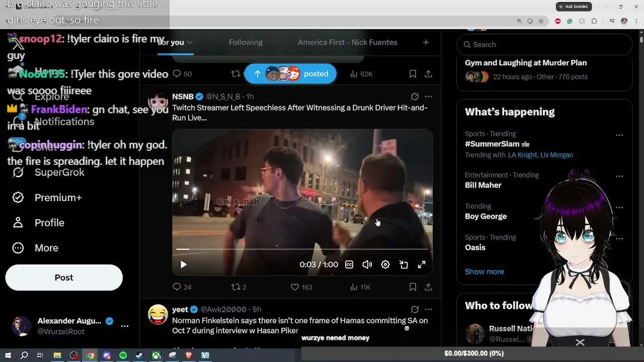
Task: Open yeet's profile avatar
Action: pos(158,314)
